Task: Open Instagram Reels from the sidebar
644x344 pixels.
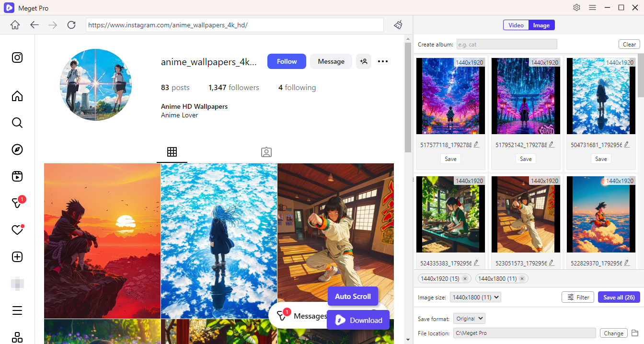Action: pyautogui.click(x=17, y=176)
